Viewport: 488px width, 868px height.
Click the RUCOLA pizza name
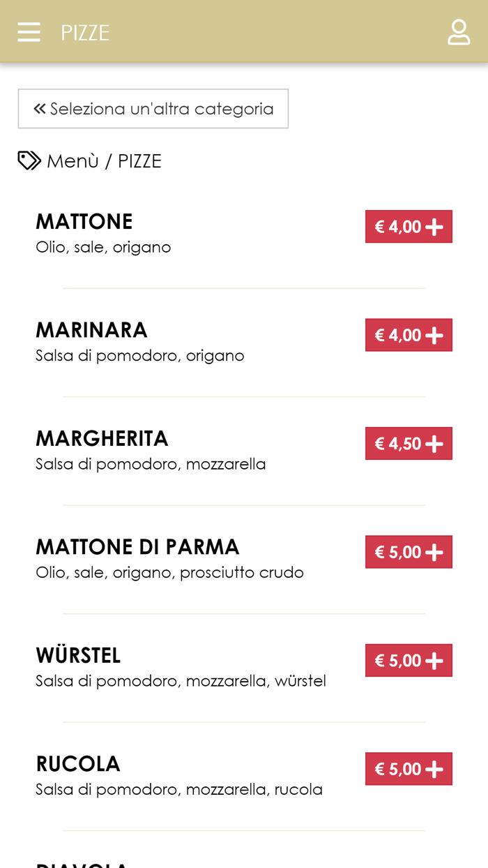pos(77,763)
